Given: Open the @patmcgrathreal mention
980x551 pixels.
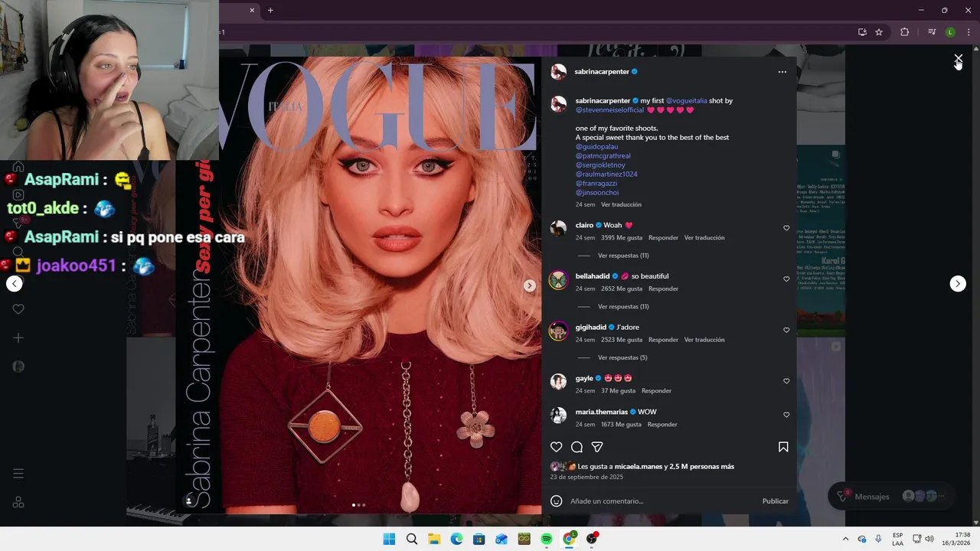Looking at the screenshot, I should (x=603, y=156).
